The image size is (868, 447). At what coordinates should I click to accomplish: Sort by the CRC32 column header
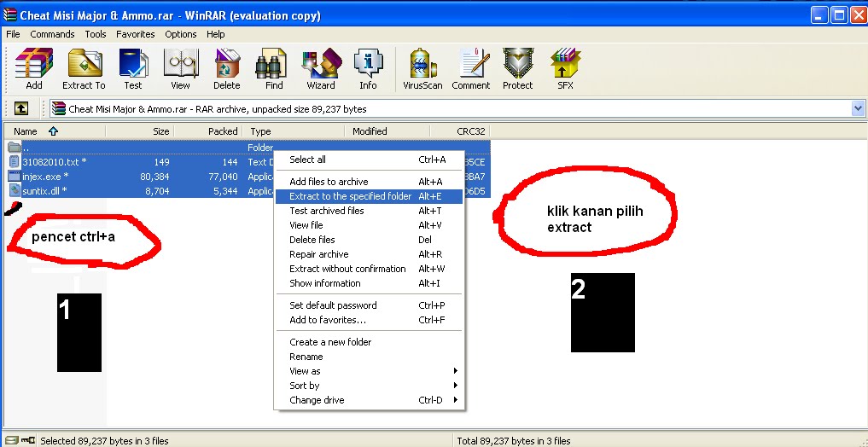(460, 131)
